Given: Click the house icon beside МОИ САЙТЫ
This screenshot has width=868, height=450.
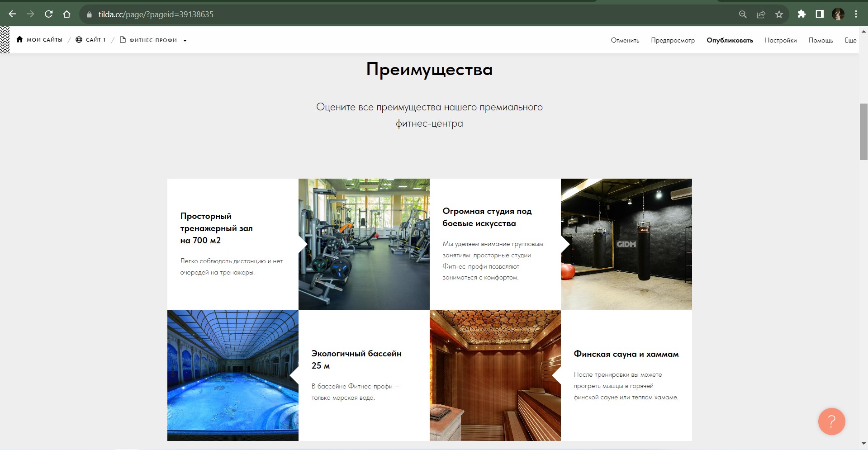Looking at the screenshot, I should coord(19,39).
